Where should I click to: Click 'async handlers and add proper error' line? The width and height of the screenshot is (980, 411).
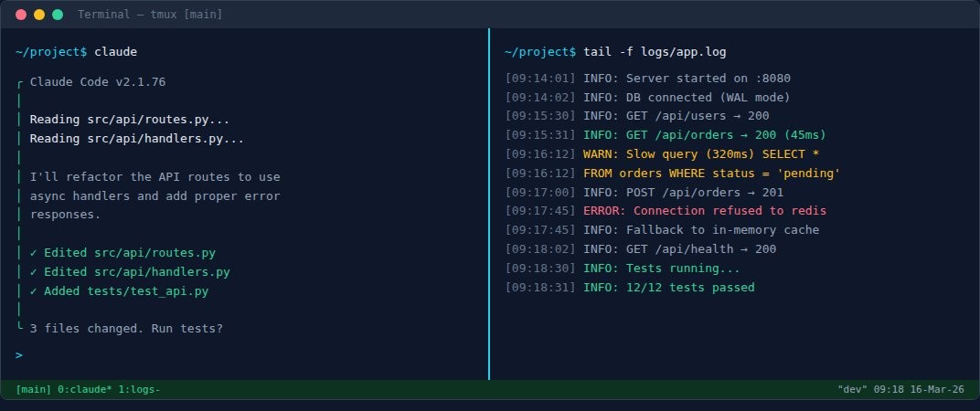[155, 196]
